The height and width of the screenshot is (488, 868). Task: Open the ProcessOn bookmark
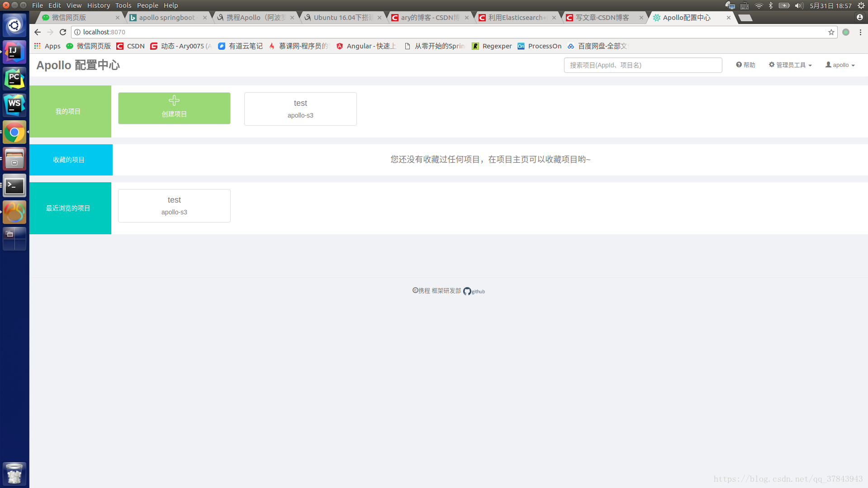coord(540,46)
